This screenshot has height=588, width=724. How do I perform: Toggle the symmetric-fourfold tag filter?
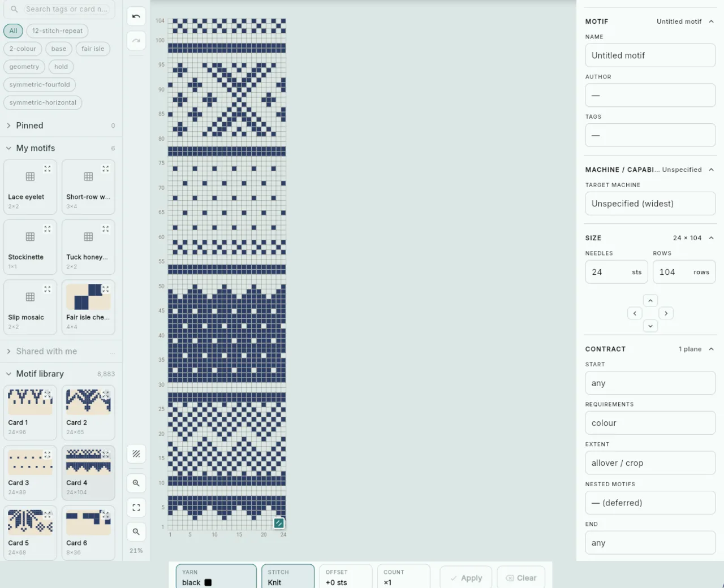[x=40, y=85]
